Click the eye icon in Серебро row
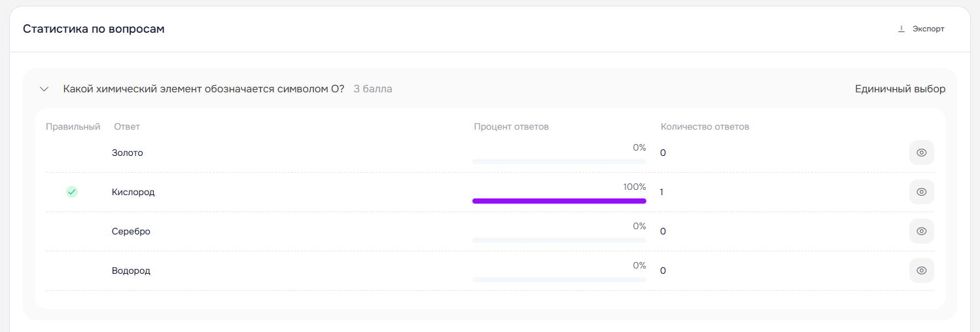This screenshot has height=332, width=980. (921, 231)
